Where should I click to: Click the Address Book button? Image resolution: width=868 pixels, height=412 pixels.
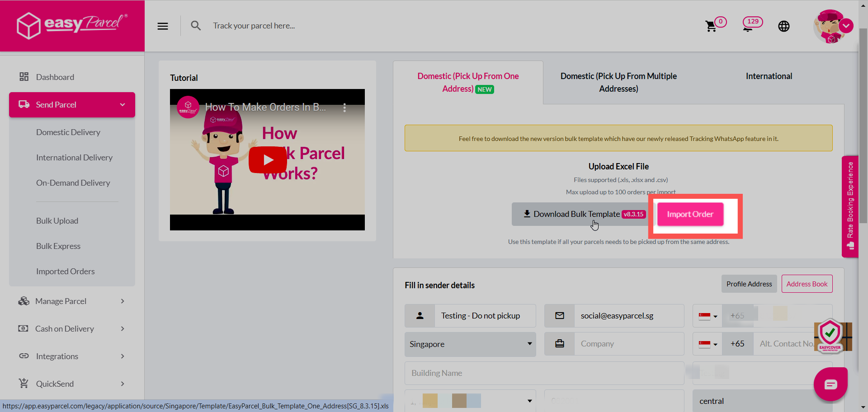pos(807,284)
